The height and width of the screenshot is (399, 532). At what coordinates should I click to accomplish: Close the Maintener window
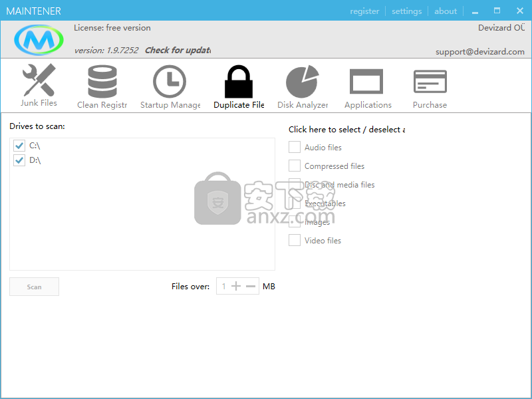pyautogui.click(x=520, y=11)
